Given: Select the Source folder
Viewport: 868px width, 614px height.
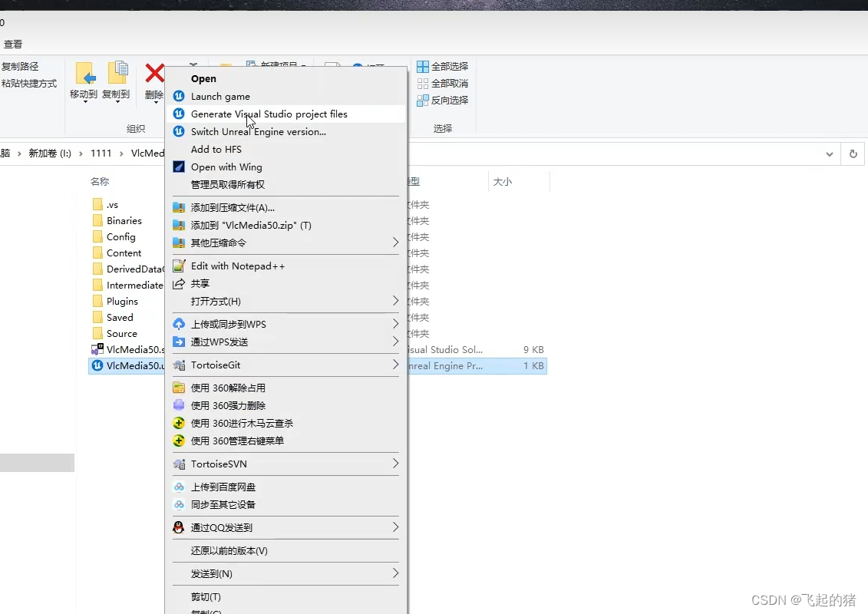Looking at the screenshot, I should point(122,334).
